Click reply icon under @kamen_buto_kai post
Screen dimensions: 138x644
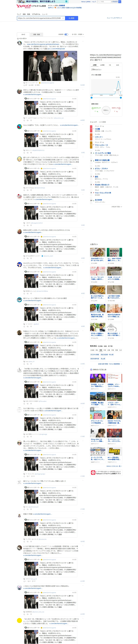[x=24, y=614]
